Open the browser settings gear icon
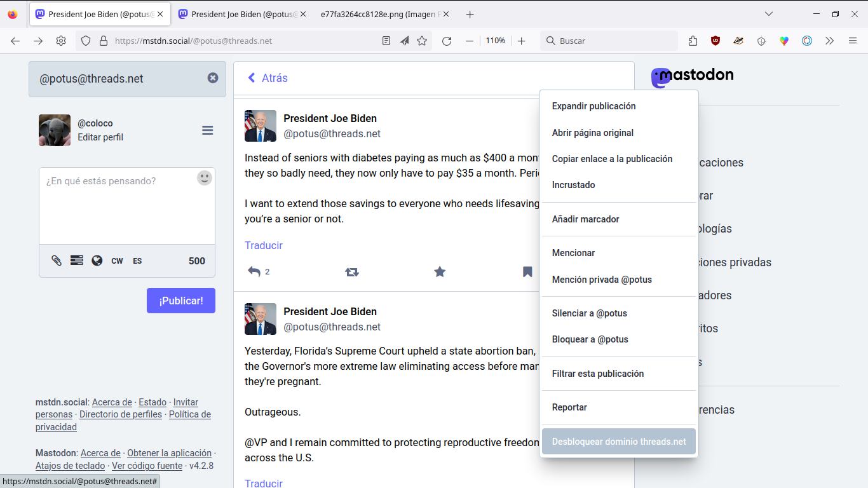868x488 pixels. [61, 41]
